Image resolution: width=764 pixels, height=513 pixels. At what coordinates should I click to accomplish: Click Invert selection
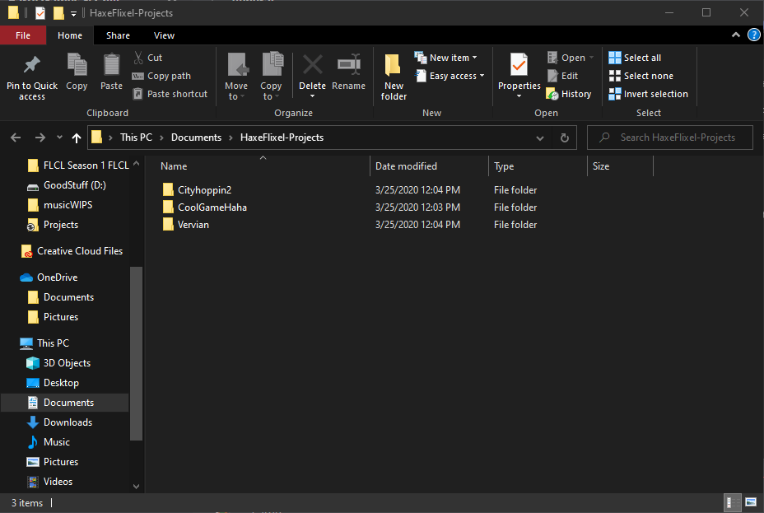pos(649,94)
